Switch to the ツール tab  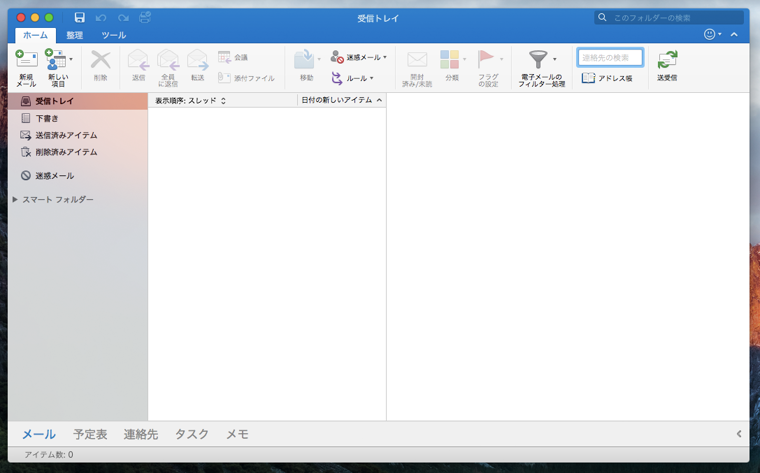(x=113, y=35)
